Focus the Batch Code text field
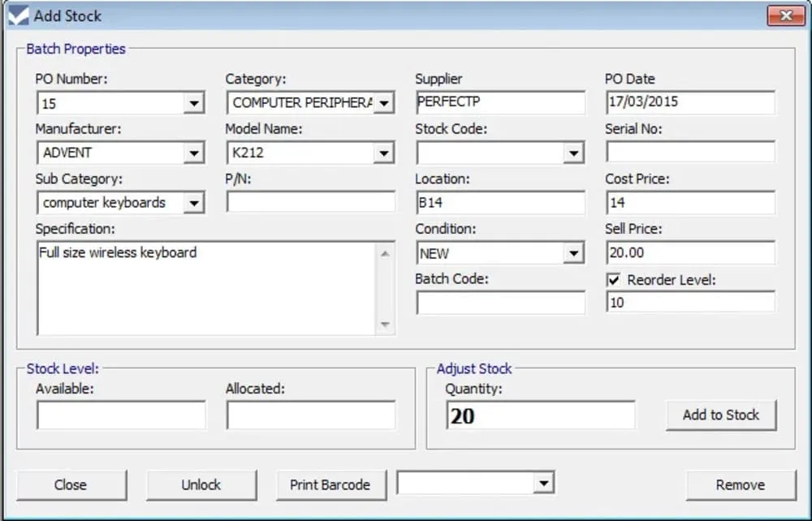The width and height of the screenshot is (812, 521). [500, 304]
